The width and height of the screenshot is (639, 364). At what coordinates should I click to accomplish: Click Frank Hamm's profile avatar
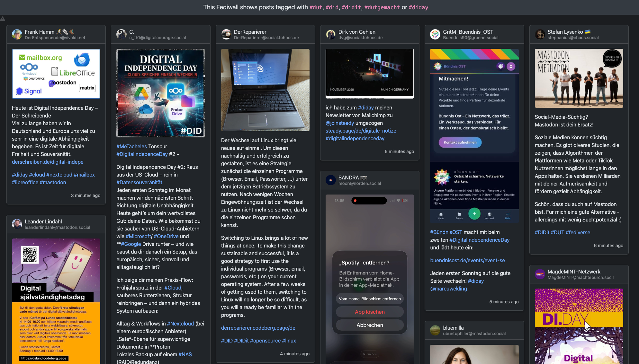click(x=17, y=34)
